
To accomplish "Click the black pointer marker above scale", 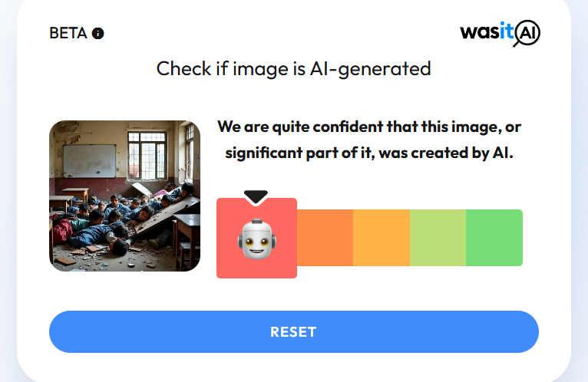I will (256, 197).
